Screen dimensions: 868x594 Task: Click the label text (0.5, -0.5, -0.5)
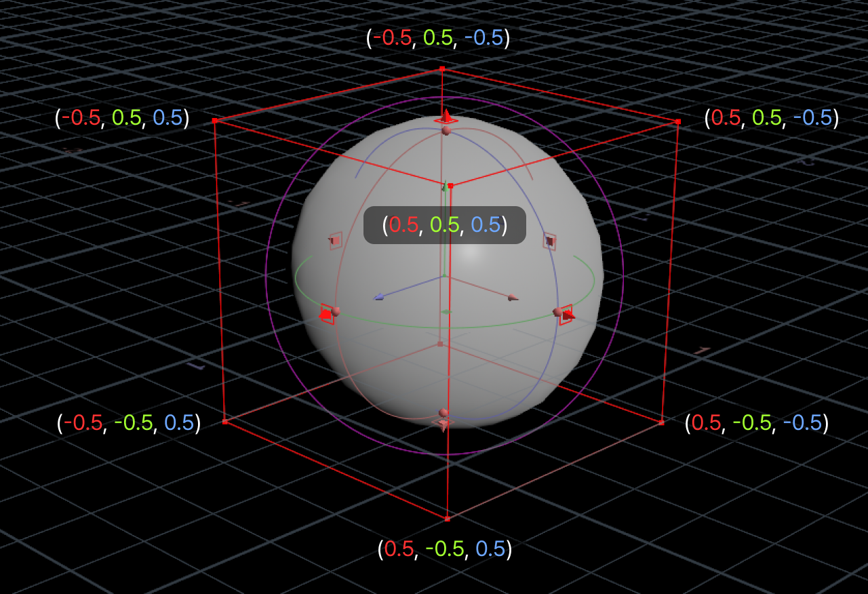pyautogui.click(x=757, y=423)
